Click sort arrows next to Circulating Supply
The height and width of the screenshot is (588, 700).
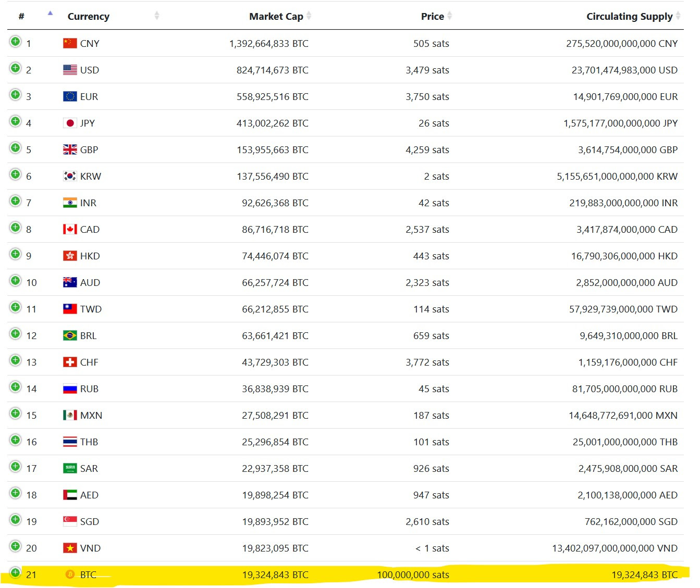click(678, 16)
